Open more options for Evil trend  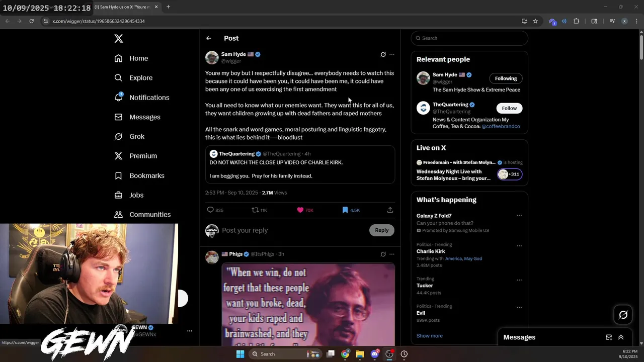click(x=519, y=307)
